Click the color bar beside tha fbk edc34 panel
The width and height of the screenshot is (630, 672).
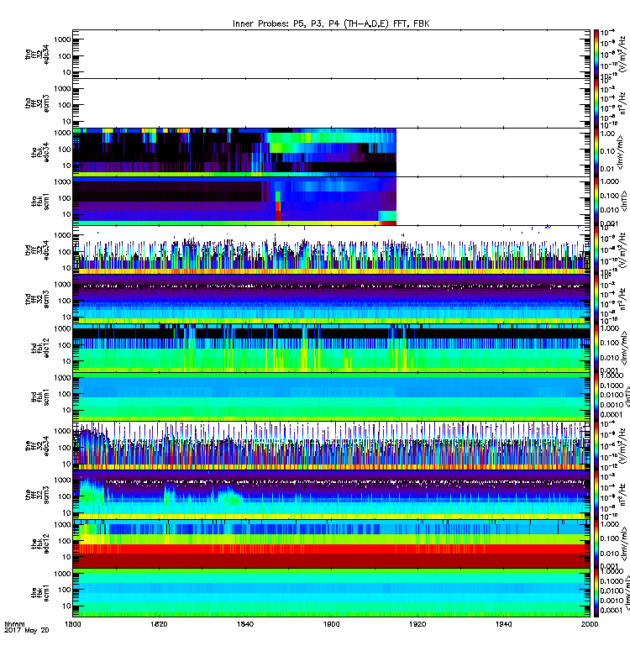[x=596, y=152]
